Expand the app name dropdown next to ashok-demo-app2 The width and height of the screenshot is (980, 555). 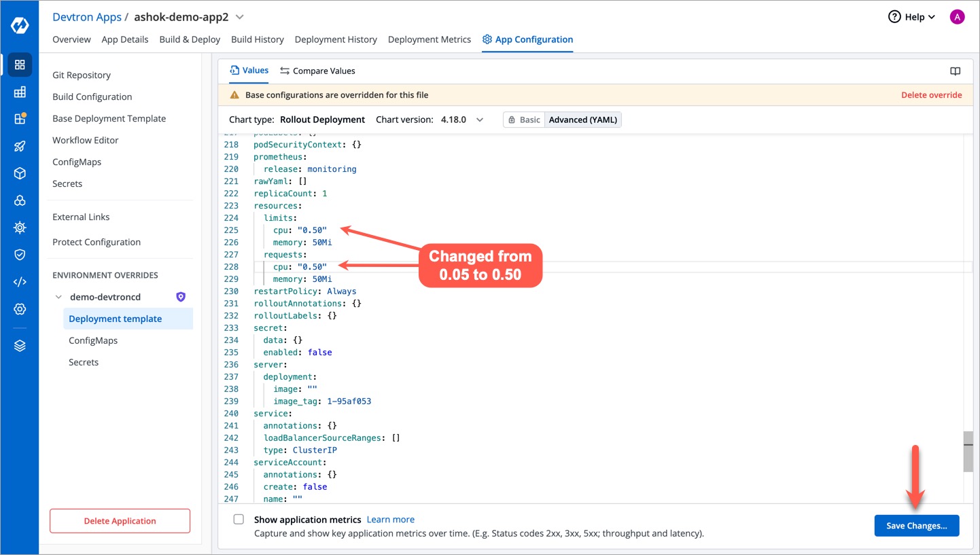(239, 17)
